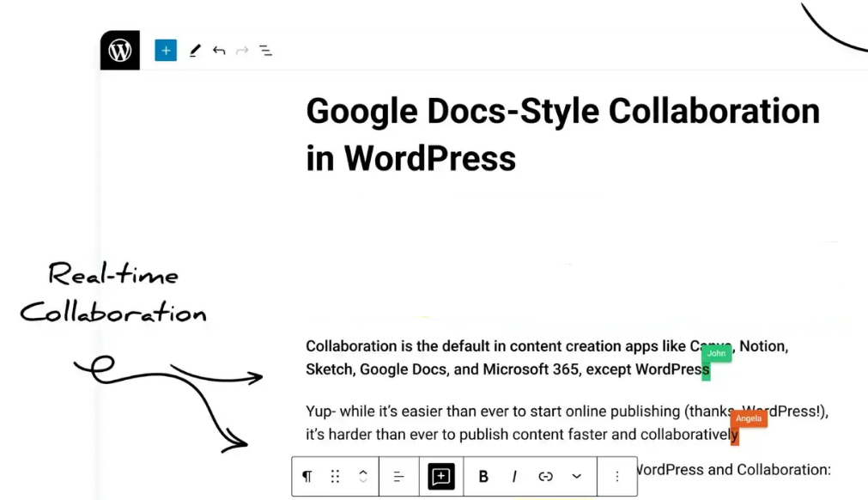Select the Tools pencil icon
The width and height of the screenshot is (868, 500).
[x=195, y=51]
